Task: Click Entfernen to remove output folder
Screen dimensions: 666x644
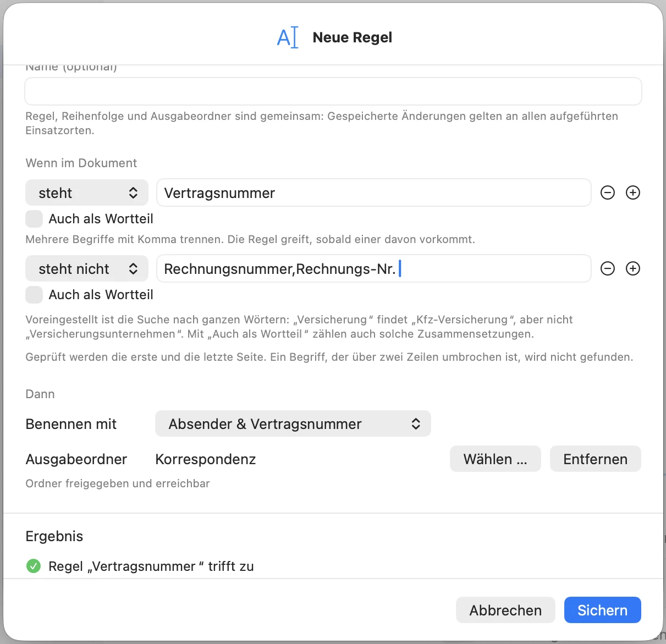Action: click(596, 459)
